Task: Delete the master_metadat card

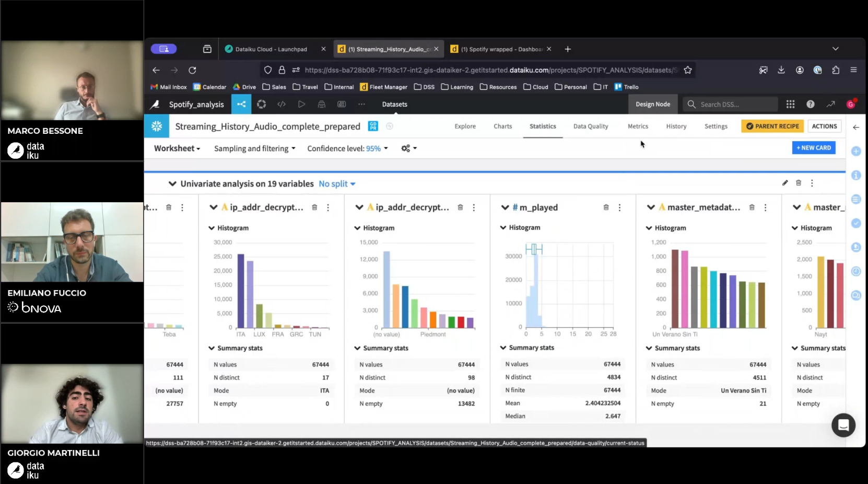Action: click(752, 208)
